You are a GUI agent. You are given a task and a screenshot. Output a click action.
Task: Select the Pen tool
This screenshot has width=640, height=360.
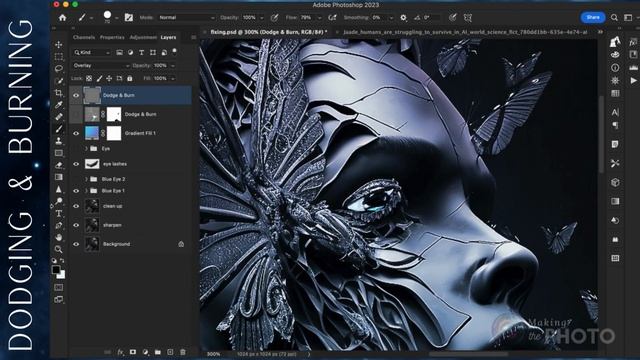59,225
